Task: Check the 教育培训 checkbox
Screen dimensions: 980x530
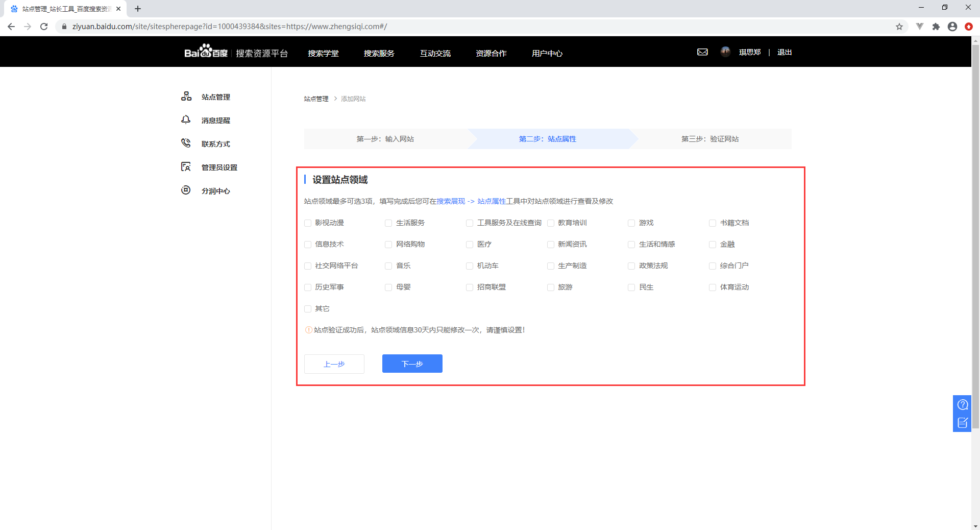Action: pos(551,223)
